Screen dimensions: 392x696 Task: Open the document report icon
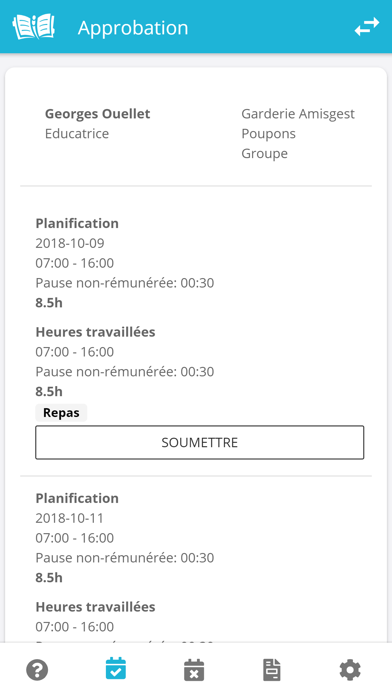pyautogui.click(x=272, y=669)
